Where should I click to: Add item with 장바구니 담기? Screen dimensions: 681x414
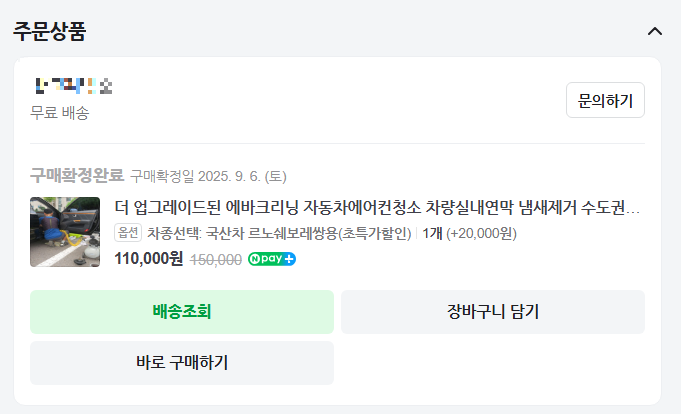(x=493, y=312)
